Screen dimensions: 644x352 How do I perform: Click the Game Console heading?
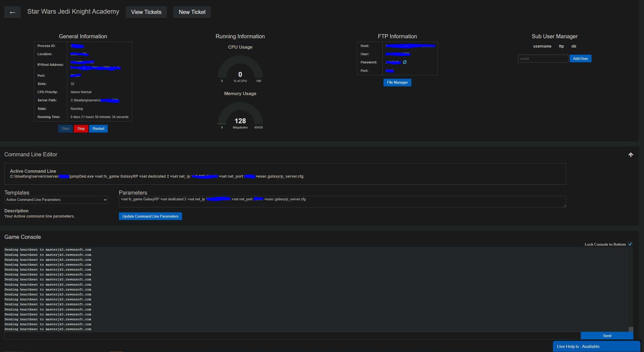click(22, 237)
